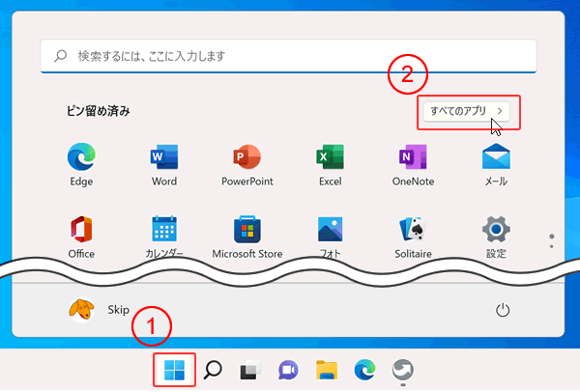Screen dimensions: 580x392
Task: Click the search box at the top
Action: click(288, 56)
